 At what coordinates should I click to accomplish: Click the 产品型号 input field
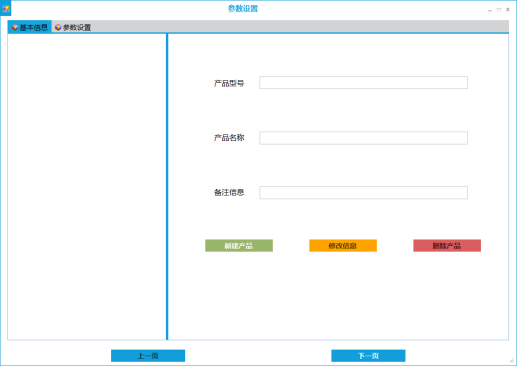point(363,83)
